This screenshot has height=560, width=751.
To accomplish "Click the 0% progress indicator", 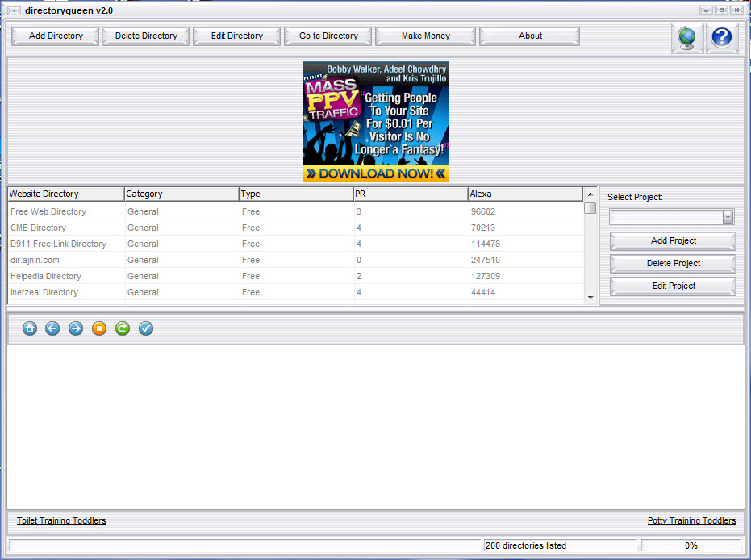I will (x=691, y=545).
